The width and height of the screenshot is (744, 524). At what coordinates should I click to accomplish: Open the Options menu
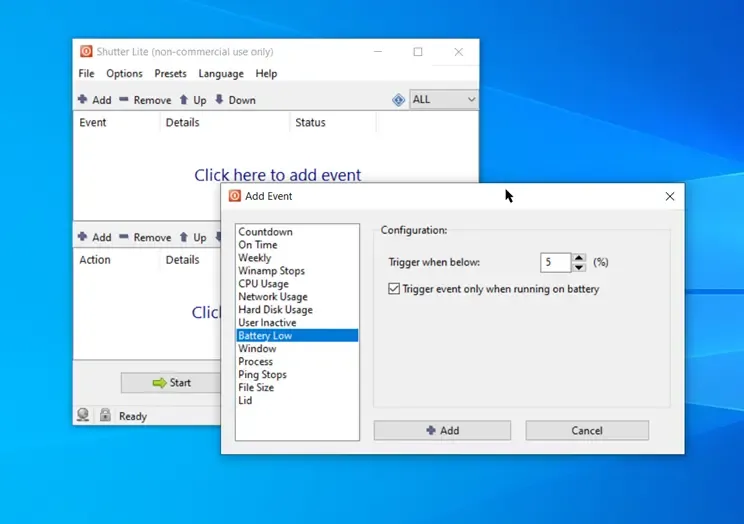pyautogui.click(x=124, y=74)
